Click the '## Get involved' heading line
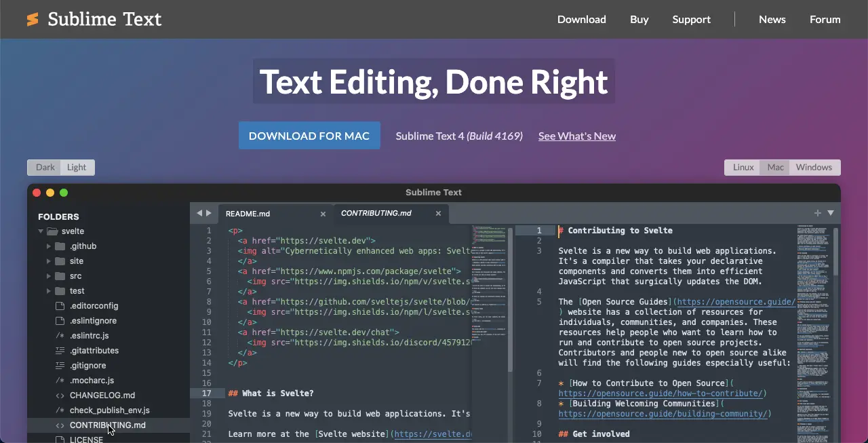The width and height of the screenshot is (868, 443). pyautogui.click(x=594, y=434)
